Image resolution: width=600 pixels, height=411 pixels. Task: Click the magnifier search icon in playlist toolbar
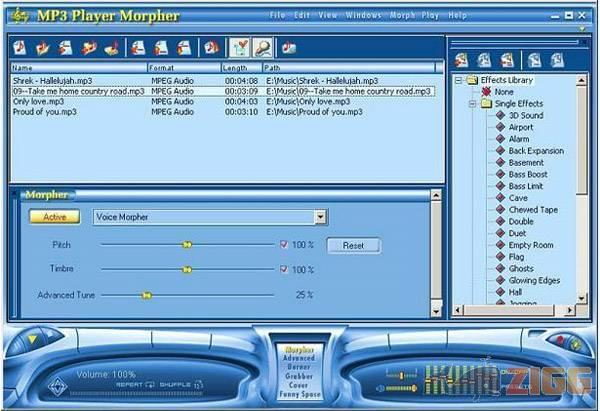(x=261, y=47)
